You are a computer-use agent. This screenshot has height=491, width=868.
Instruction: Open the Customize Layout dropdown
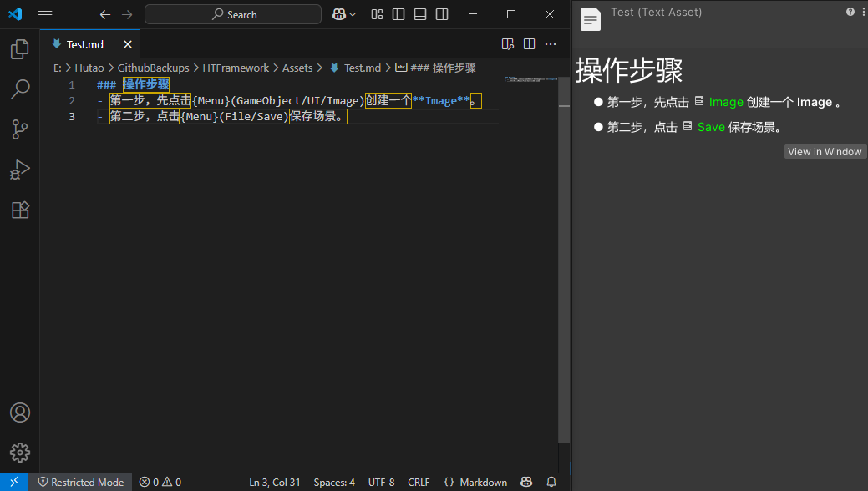(377, 14)
